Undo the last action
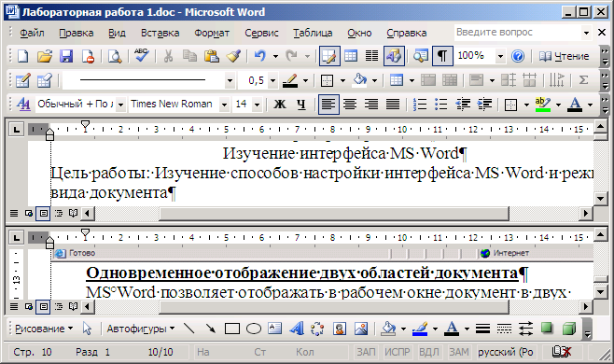The image size is (614, 364). [260, 56]
